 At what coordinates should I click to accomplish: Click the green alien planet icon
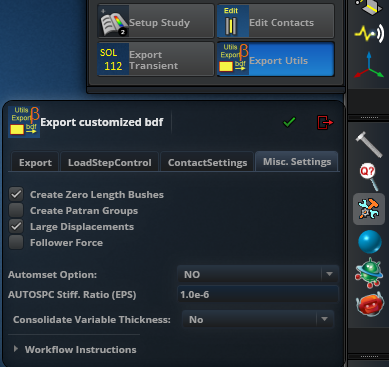coord(369,273)
